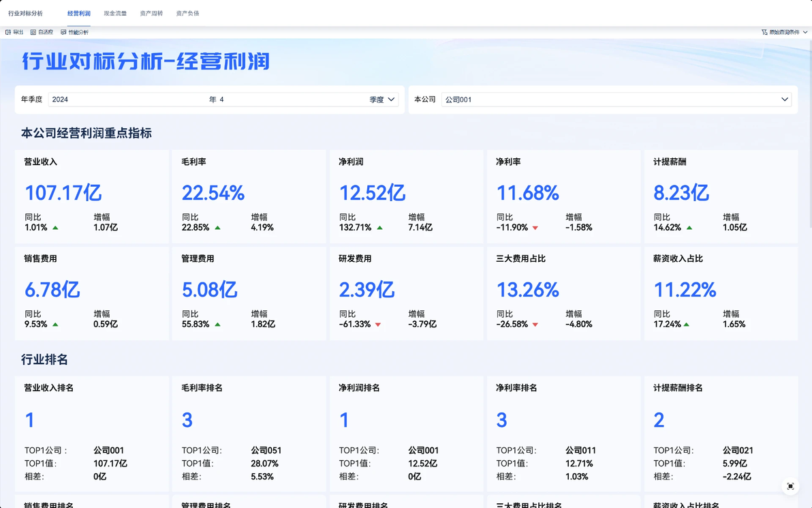Click the quarter input showing 4

tap(293, 100)
